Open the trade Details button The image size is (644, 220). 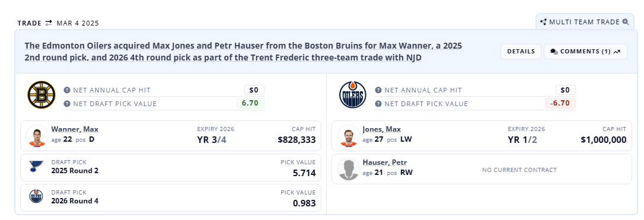click(x=521, y=52)
